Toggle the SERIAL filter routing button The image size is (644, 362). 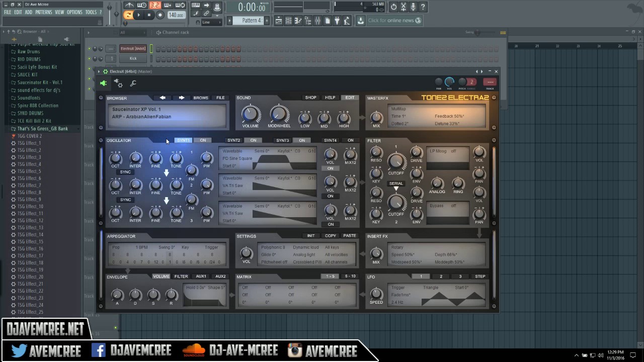(396, 184)
